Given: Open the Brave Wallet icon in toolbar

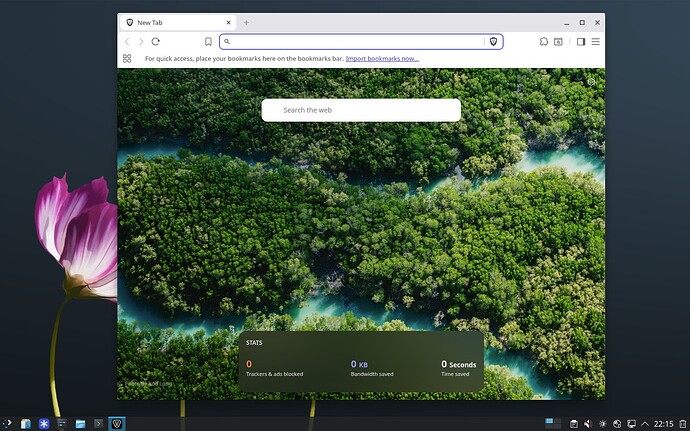Looking at the screenshot, I should click(x=558, y=41).
